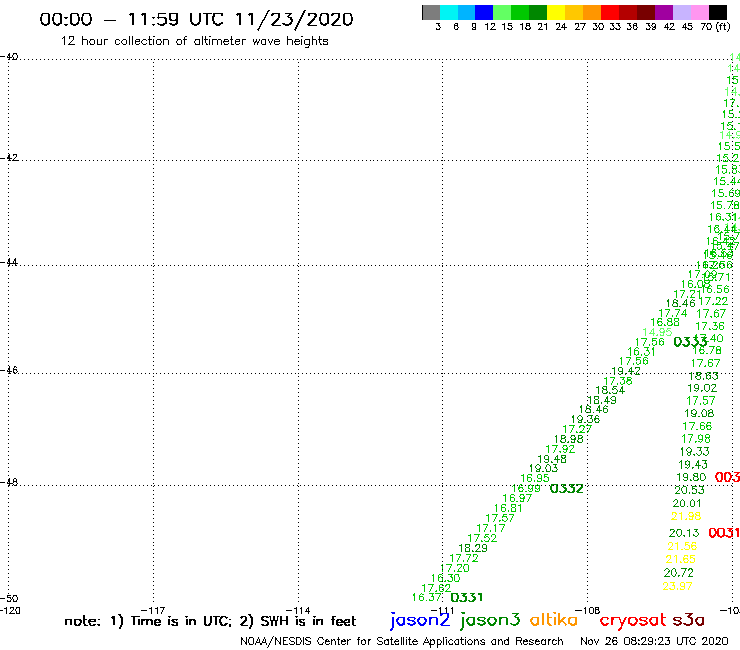The height and width of the screenshot is (650, 740).
Task: Click the wave height 18.98
Action: click(x=569, y=439)
